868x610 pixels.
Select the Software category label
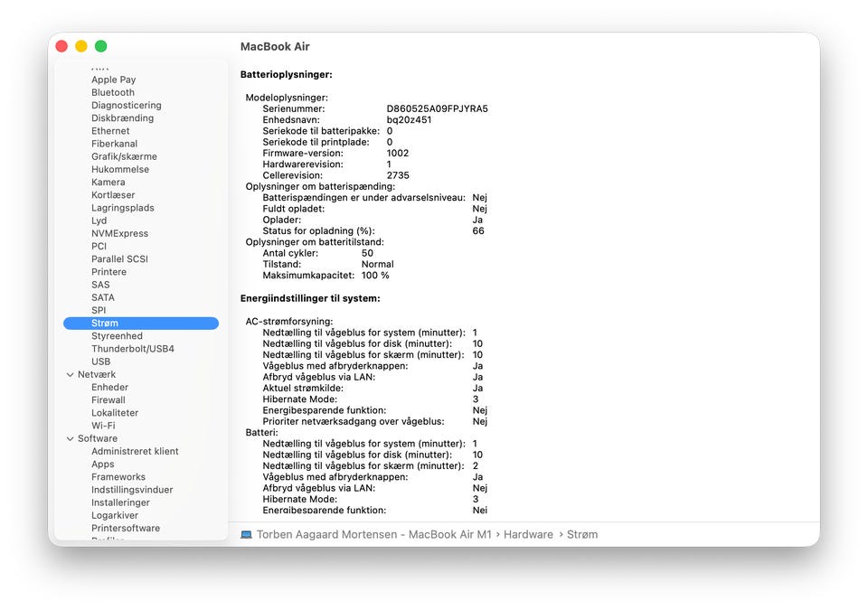(x=98, y=438)
